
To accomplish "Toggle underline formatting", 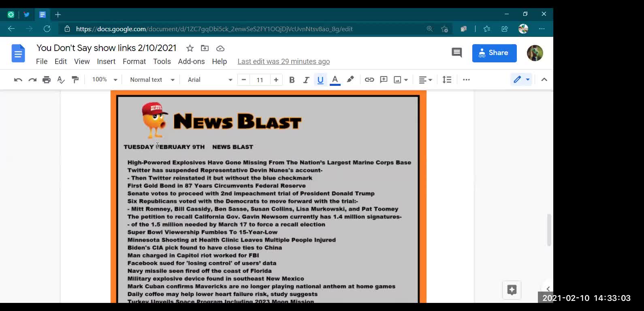I will pyautogui.click(x=320, y=80).
